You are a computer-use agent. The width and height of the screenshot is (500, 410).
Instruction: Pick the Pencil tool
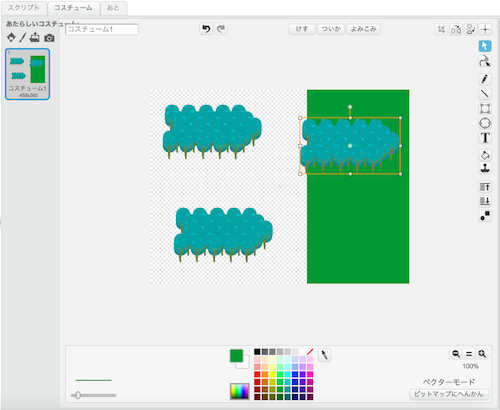(485, 79)
